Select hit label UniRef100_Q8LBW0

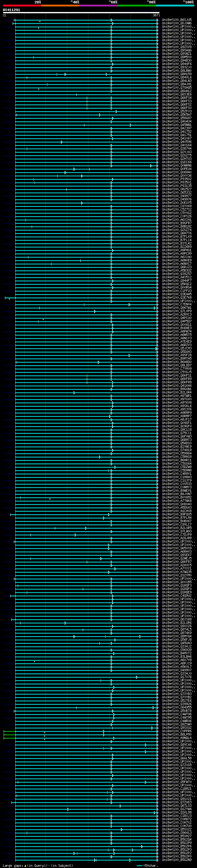tap(177, 71)
